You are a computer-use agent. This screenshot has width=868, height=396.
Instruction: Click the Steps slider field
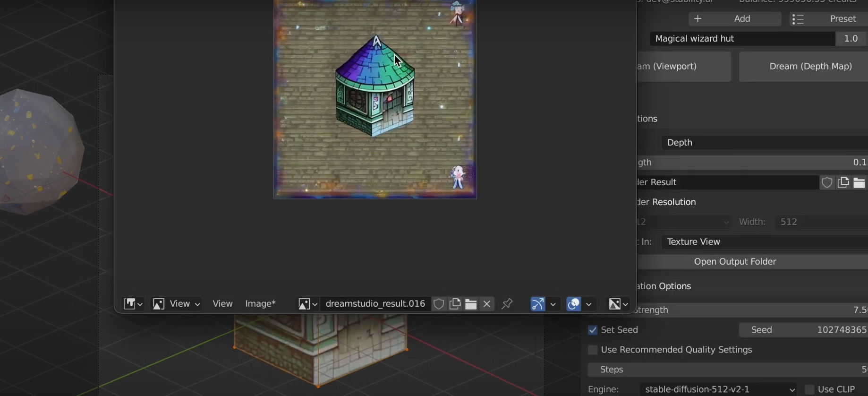click(x=727, y=370)
